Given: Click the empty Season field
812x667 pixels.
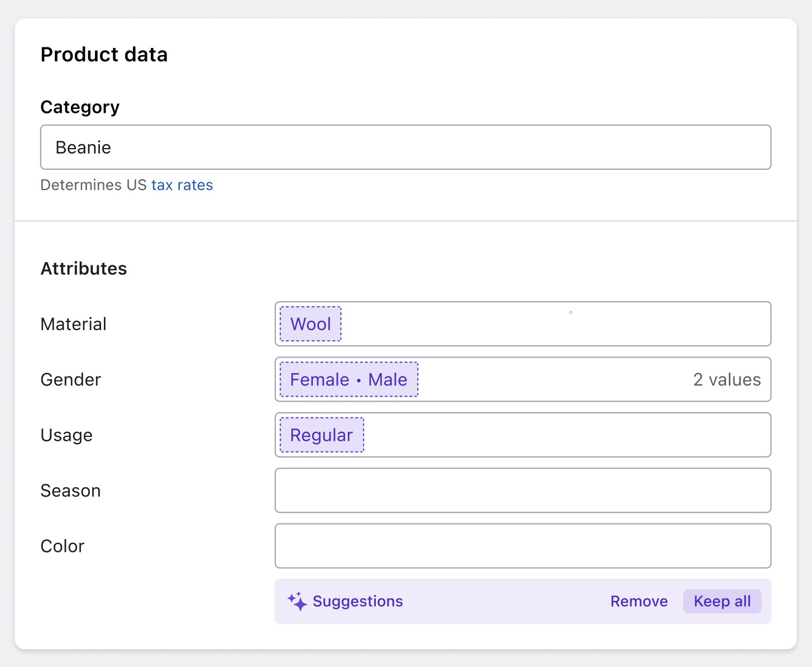Looking at the screenshot, I should coord(523,490).
